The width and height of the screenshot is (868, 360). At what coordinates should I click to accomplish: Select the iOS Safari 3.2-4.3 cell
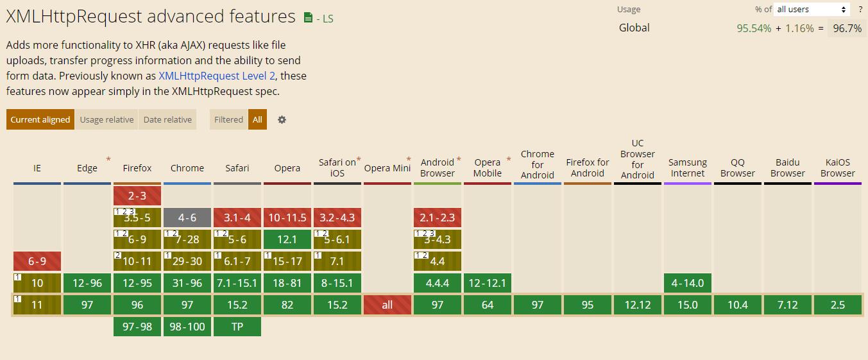(337, 218)
